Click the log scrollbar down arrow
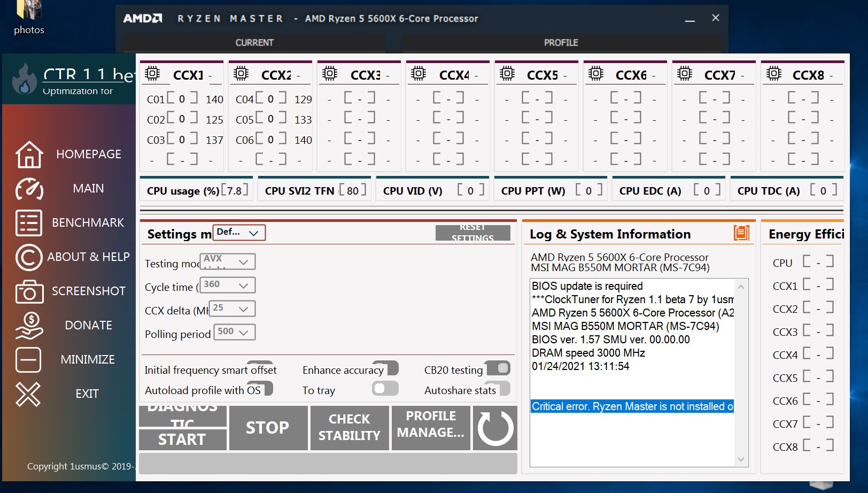This screenshot has width=868, height=493. (741, 459)
